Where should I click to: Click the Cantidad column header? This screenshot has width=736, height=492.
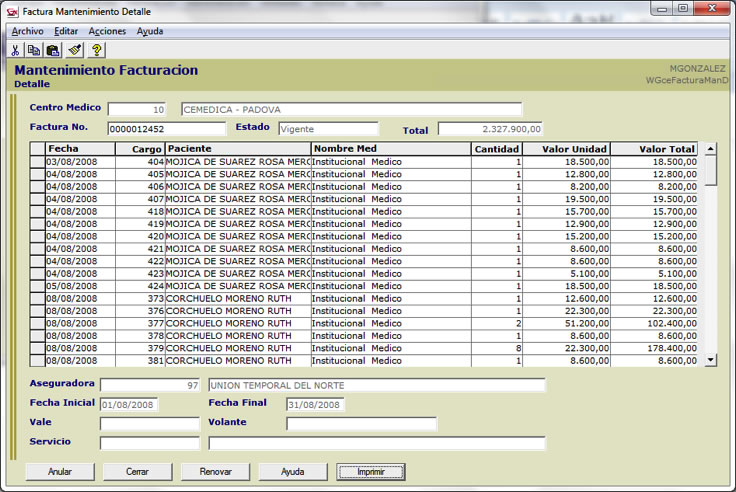(x=497, y=149)
